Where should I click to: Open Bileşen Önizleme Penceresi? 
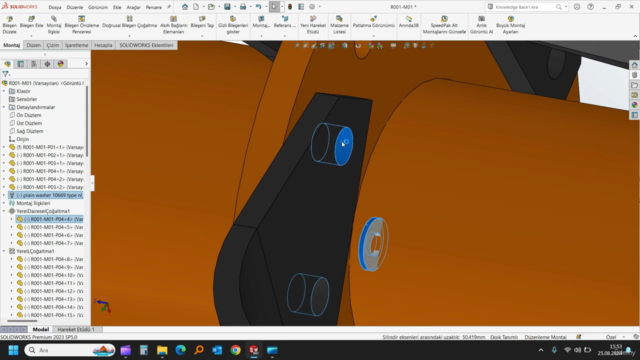coord(81,25)
